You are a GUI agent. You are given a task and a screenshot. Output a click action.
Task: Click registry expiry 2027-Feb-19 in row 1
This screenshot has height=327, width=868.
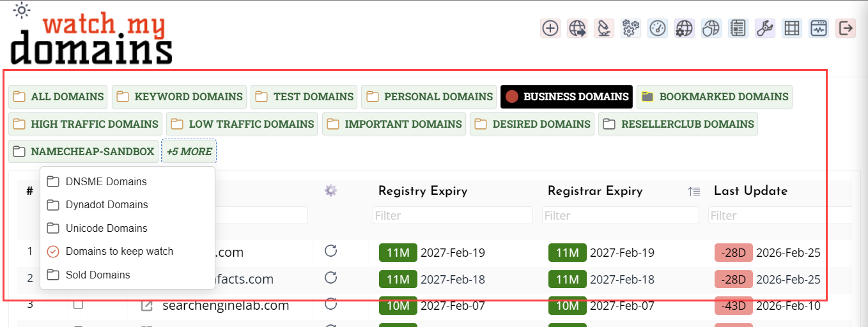[x=453, y=253]
